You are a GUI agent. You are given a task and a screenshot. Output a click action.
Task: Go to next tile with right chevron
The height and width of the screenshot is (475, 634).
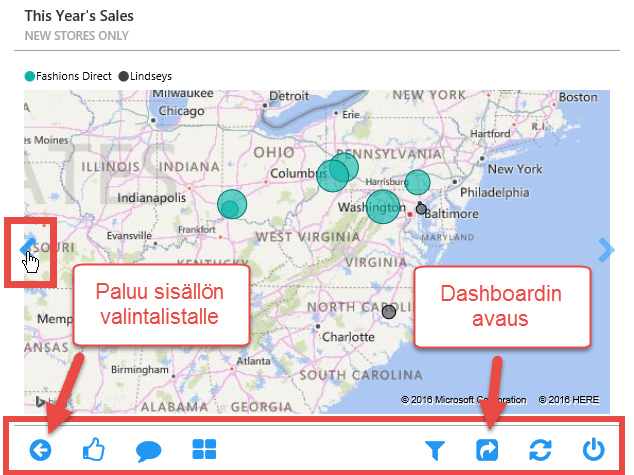coord(606,250)
